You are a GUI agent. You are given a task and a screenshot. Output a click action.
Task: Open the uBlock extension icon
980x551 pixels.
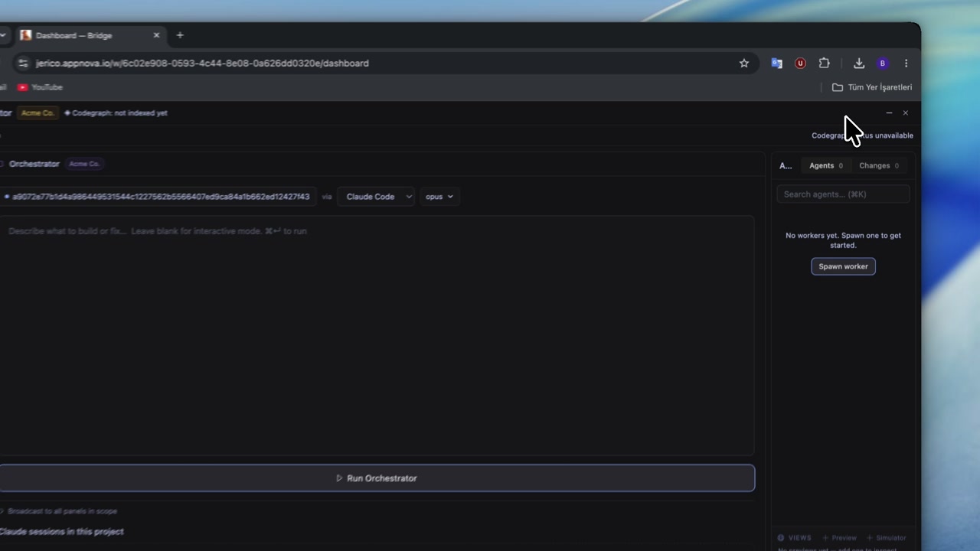click(x=800, y=64)
